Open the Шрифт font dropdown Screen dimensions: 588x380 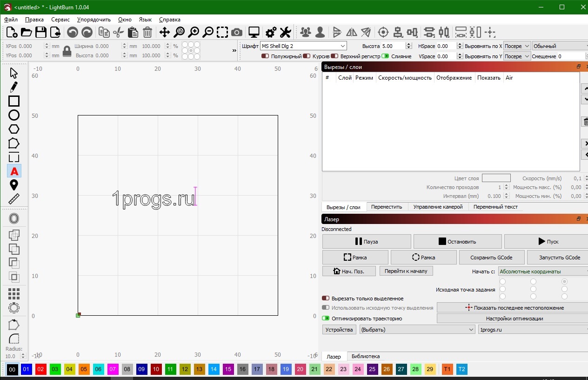pyautogui.click(x=303, y=46)
